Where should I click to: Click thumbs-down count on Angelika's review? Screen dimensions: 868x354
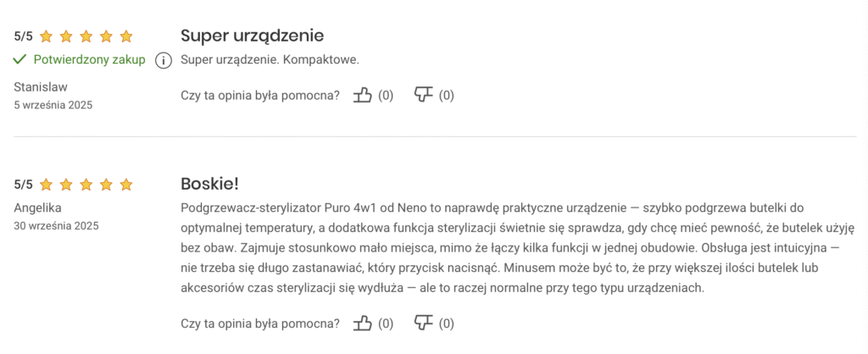(446, 323)
